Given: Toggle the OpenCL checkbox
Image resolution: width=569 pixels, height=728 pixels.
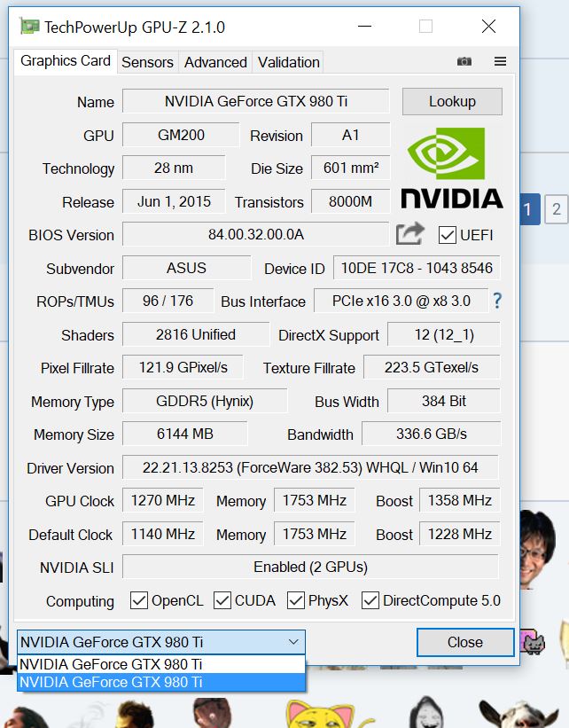Looking at the screenshot, I should coord(139,600).
